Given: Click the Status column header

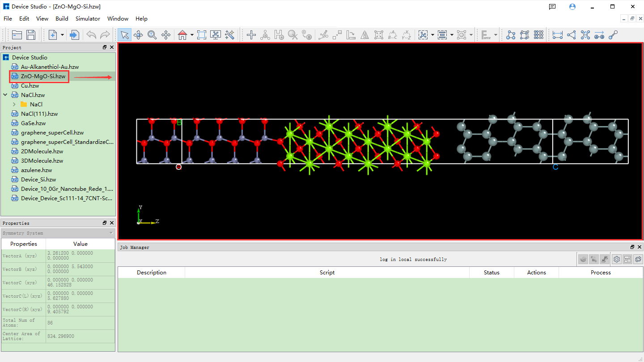Looking at the screenshot, I should coord(491,273).
